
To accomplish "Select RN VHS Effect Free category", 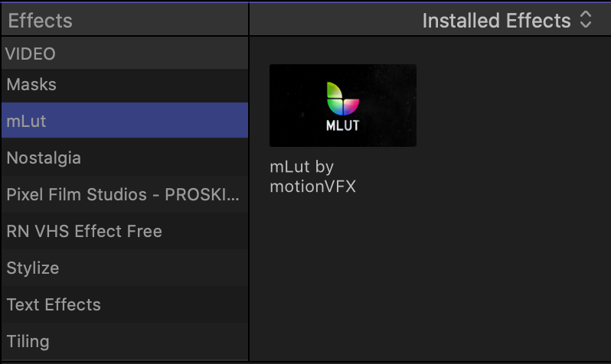I will click(x=84, y=232).
